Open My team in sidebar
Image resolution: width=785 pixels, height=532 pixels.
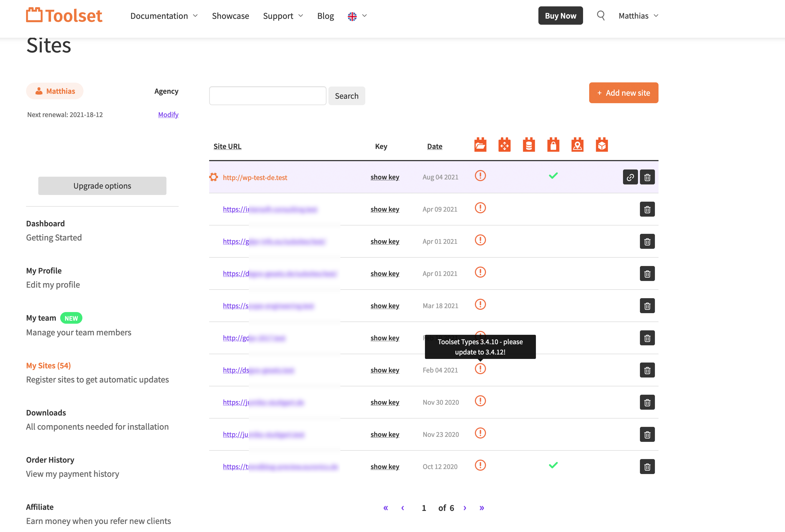click(41, 318)
